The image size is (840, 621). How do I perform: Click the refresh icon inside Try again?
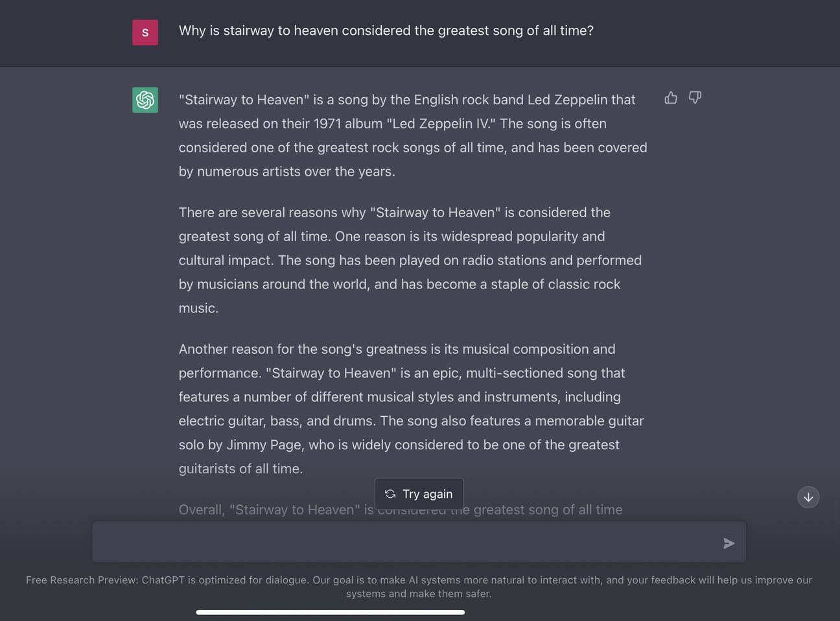tap(390, 494)
